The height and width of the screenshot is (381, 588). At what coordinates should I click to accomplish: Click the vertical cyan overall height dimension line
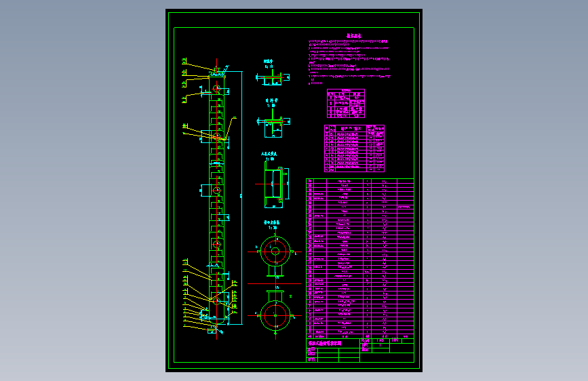coord(242,198)
